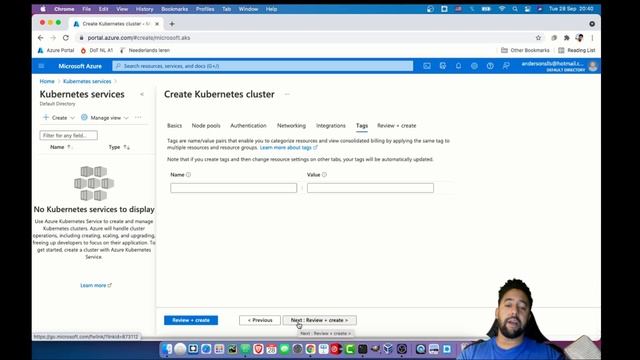Image resolution: width=640 pixels, height=360 pixels.
Task: Click the Chrome address bar
Action: [306, 38]
